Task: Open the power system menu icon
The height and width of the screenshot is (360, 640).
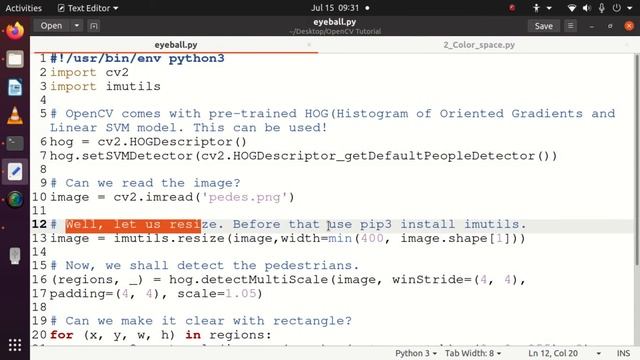Action: pyautogui.click(x=616, y=8)
